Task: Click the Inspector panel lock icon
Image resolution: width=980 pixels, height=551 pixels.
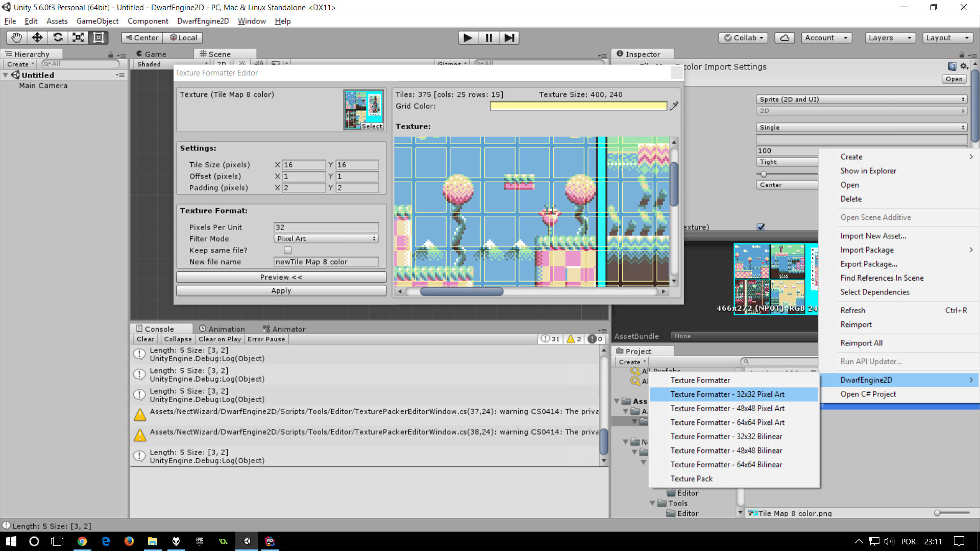Action: point(962,55)
